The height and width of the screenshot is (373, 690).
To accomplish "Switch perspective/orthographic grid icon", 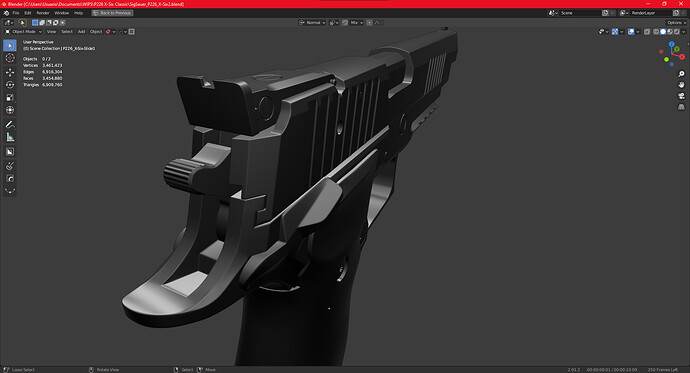I will pos(681,107).
